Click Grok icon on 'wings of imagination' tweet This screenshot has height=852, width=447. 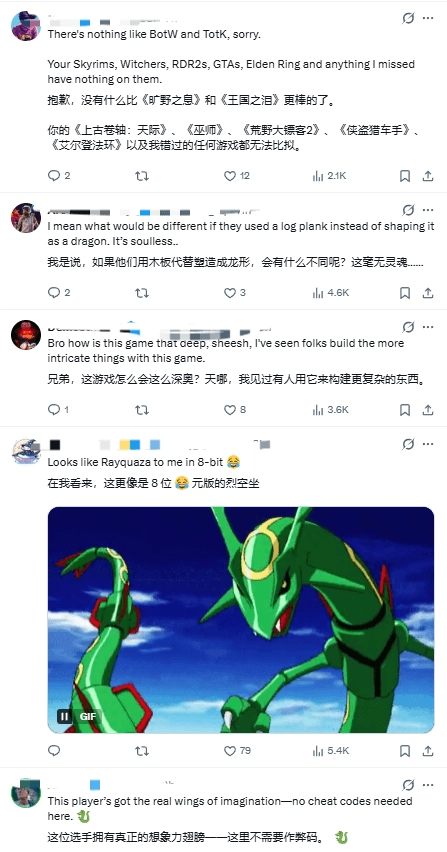pyautogui.click(x=408, y=785)
